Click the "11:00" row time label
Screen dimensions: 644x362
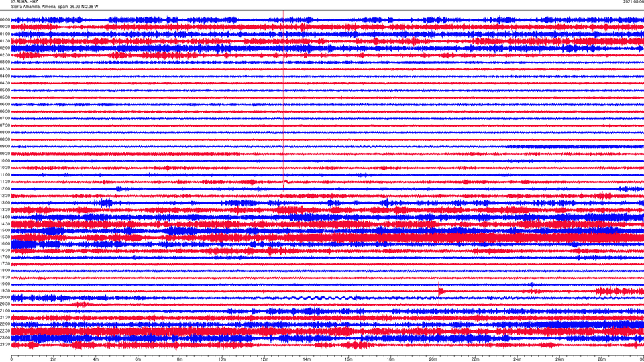[5, 175]
